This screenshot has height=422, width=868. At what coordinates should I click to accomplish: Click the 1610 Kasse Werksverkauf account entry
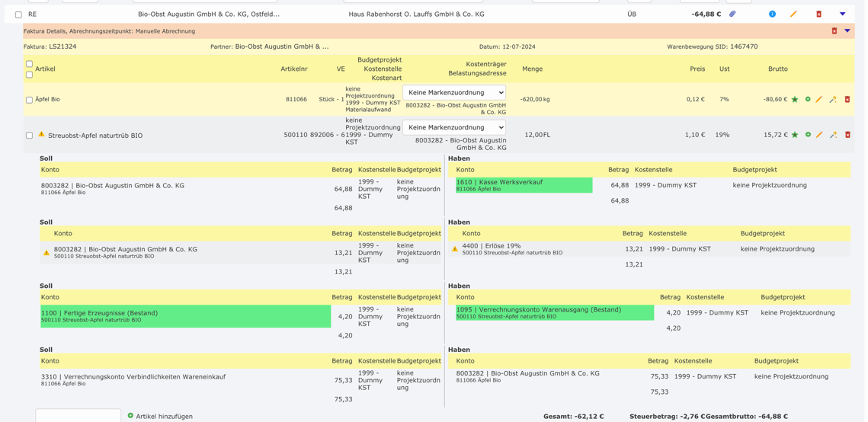tap(524, 185)
